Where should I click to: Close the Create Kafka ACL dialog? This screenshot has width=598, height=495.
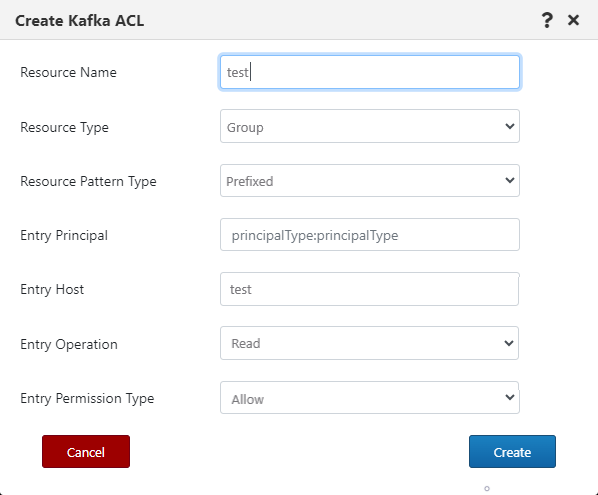pos(573,20)
